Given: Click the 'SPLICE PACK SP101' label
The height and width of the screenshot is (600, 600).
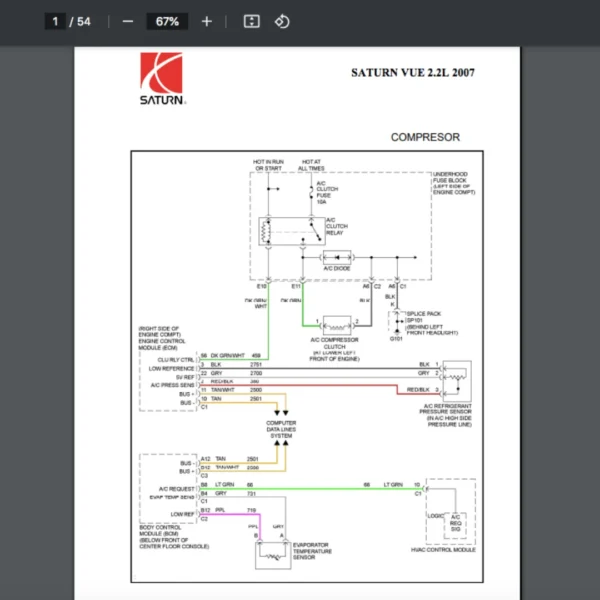Looking at the screenshot, I should pyautogui.click(x=423, y=317).
